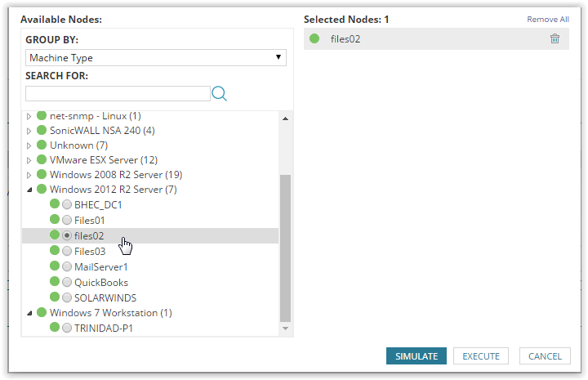
Task: Click the green status icon for SonicWALL NSA 240
Action: click(x=42, y=130)
